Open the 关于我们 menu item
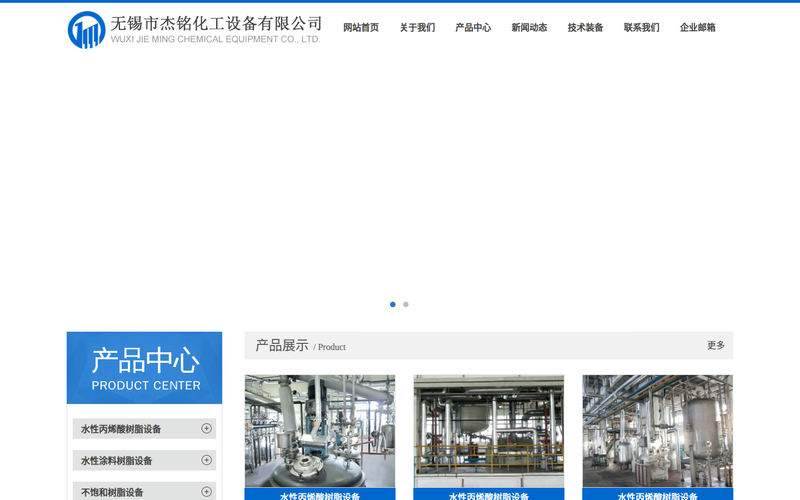 tap(417, 28)
